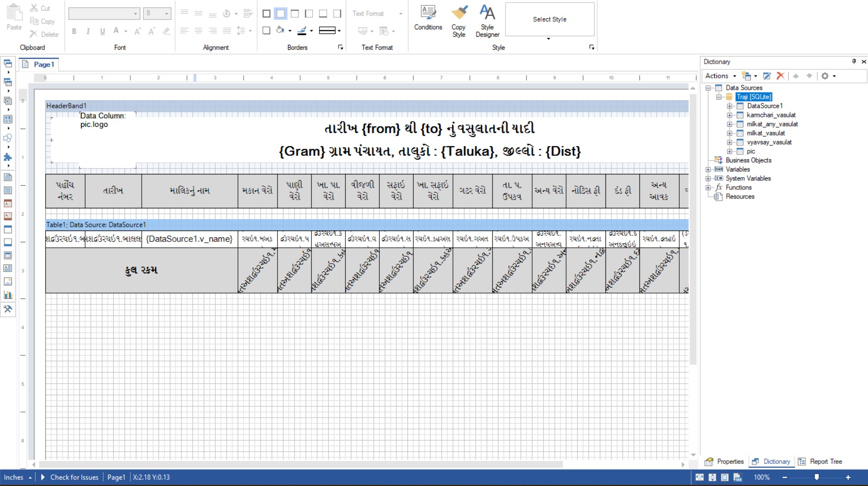Select the Barcode component in the toolbox

click(8, 119)
